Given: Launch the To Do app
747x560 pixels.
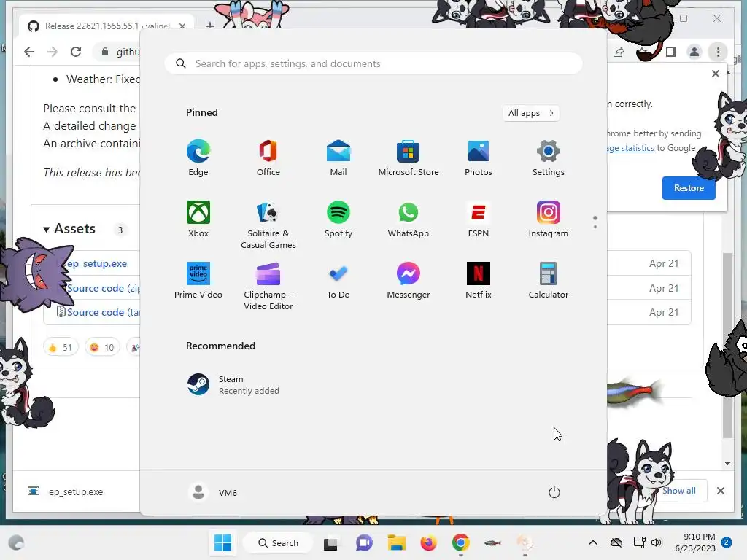Looking at the screenshot, I should pyautogui.click(x=338, y=281).
